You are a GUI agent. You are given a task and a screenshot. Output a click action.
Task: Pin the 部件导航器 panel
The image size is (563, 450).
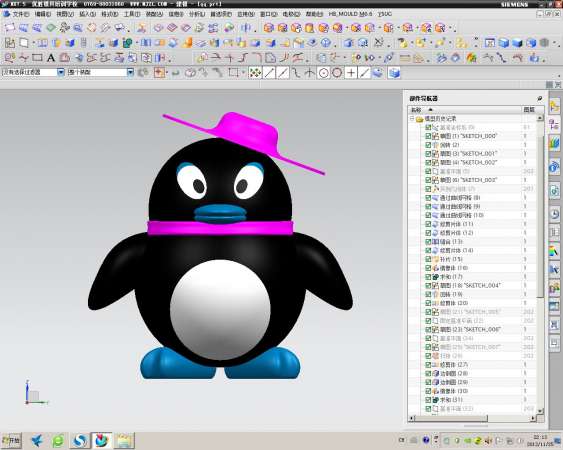point(540,98)
